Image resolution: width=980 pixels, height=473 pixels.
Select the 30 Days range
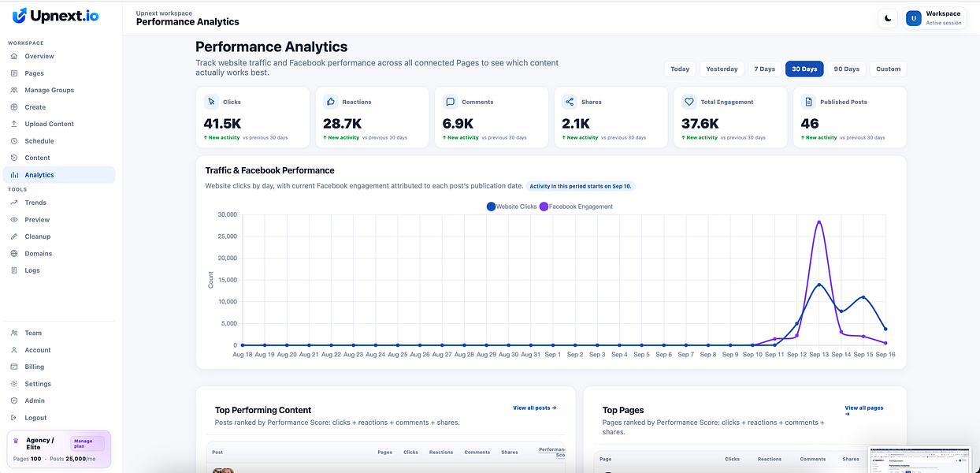pyautogui.click(x=805, y=69)
